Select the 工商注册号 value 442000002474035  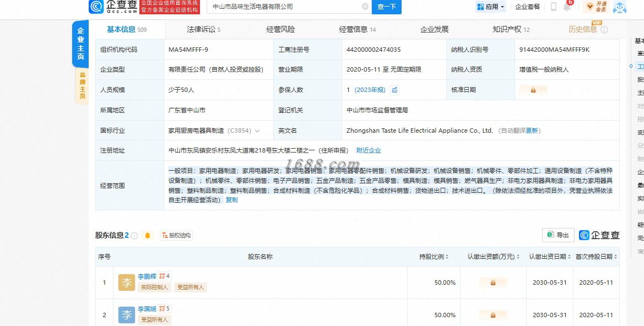tap(374, 50)
